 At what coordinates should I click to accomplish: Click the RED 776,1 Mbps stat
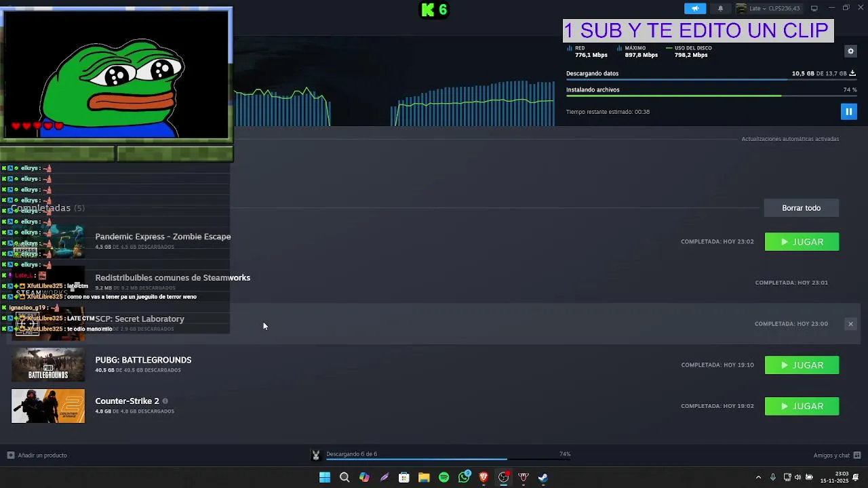(587, 52)
